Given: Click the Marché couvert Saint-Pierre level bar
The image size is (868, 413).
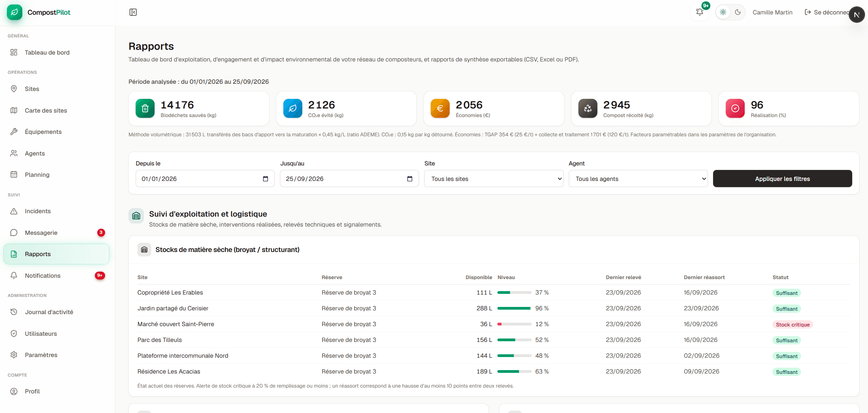Looking at the screenshot, I should coord(514,324).
